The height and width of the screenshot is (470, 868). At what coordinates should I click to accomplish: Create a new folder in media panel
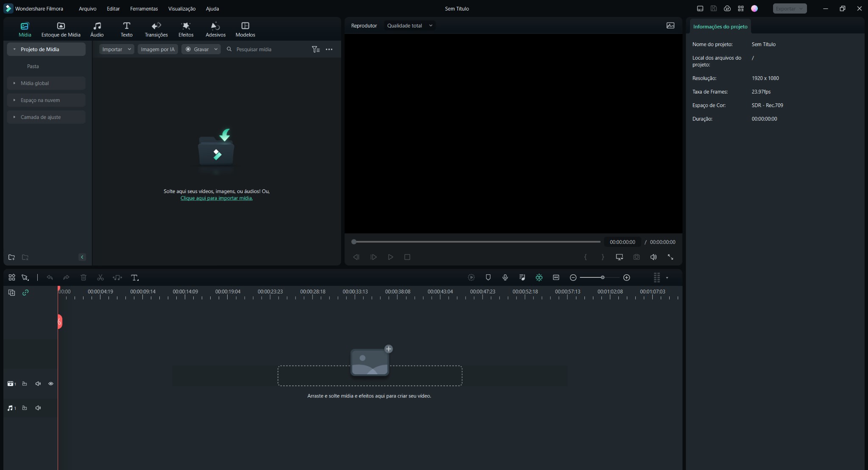[11, 257]
